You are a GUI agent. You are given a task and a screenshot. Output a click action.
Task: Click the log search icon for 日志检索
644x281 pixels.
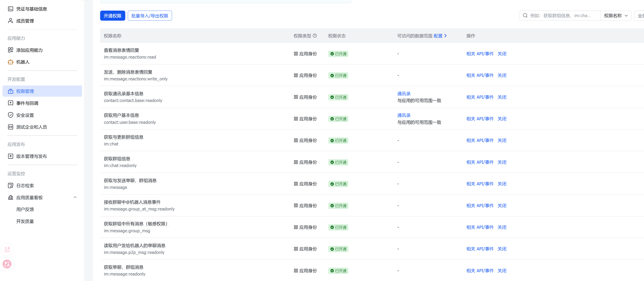tap(10, 185)
